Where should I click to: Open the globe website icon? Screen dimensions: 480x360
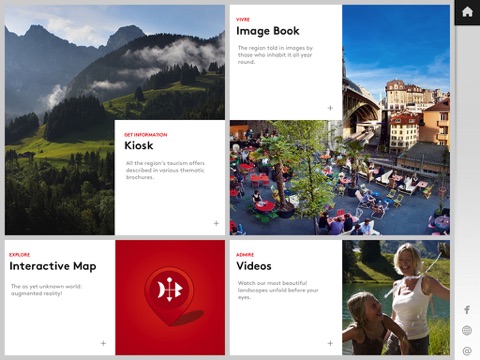[x=467, y=330]
